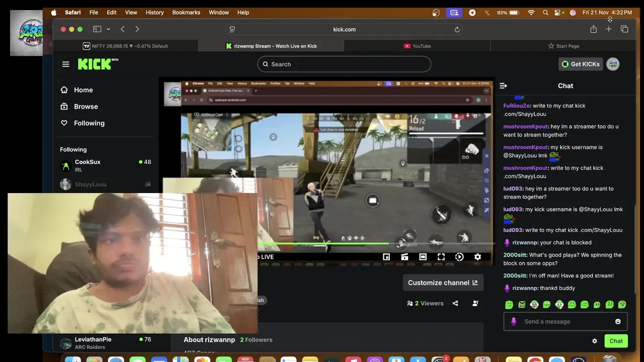Click the Kick search field
Image resolution: width=644 pixels, height=362 pixels.
pos(344,64)
